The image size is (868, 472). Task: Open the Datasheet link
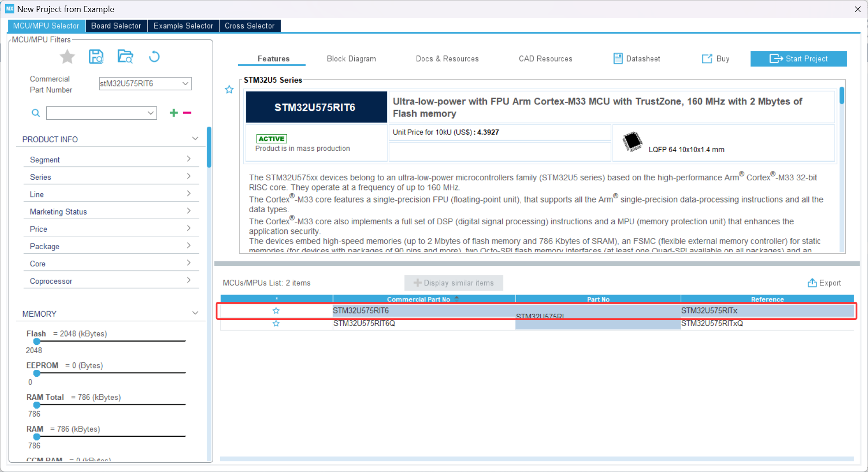click(637, 59)
